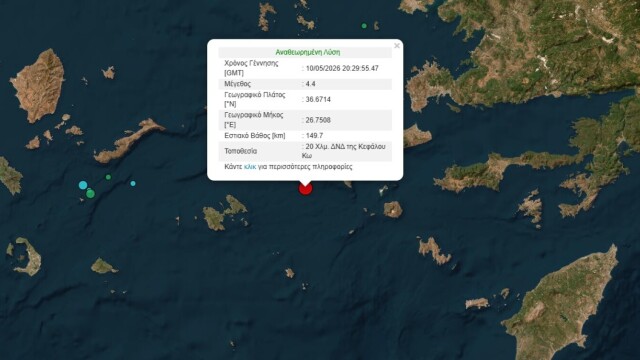
Task: Select the red earthquake epicenter marker
Action: click(305, 189)
